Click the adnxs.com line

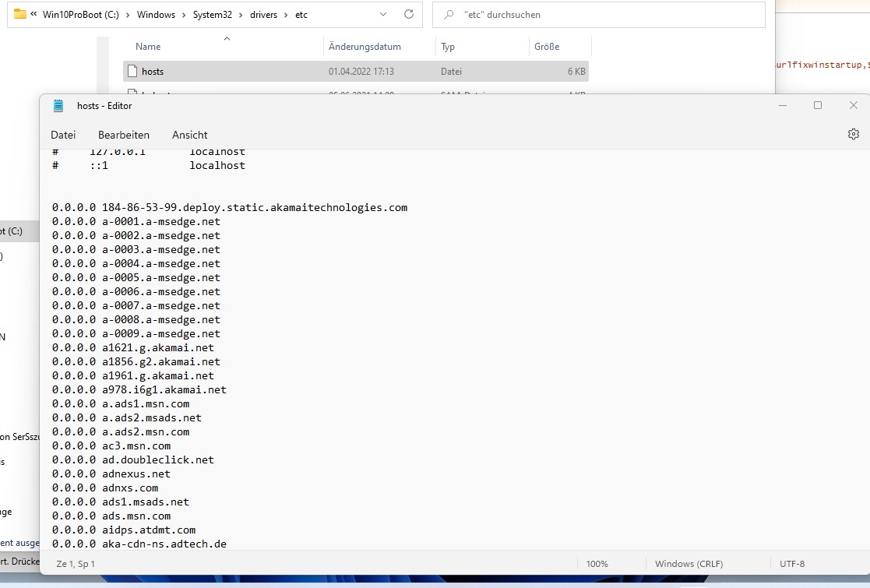click(105, 488)
